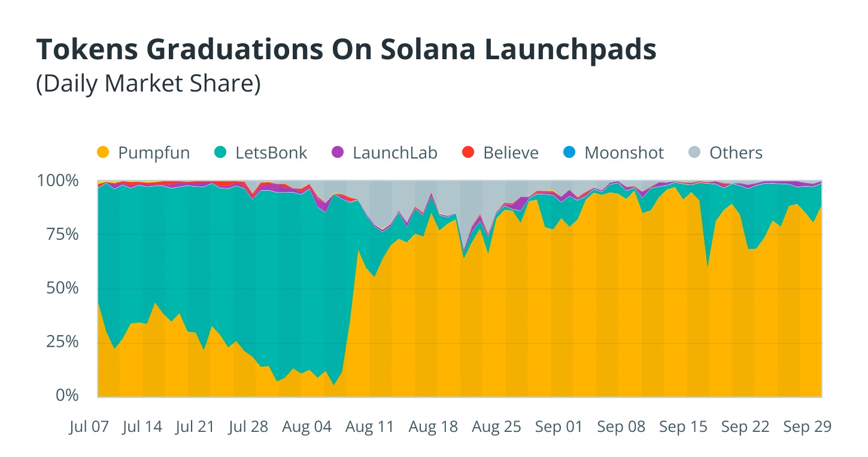Screen dimensions: 868x457
Task: Click the Sep 01 x-axis date label
Action: click(x=558, y=426)
